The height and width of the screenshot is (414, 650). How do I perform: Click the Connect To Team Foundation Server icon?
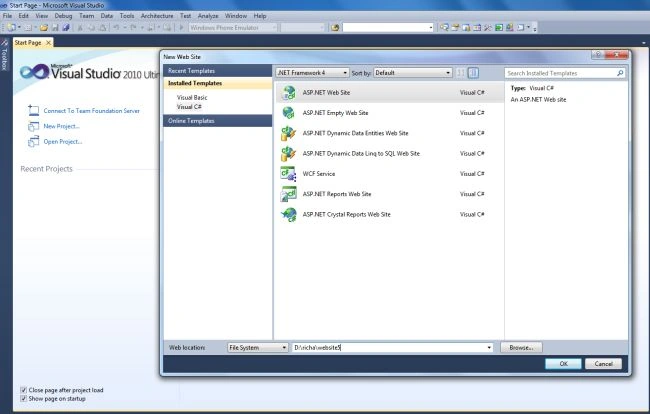34,110
